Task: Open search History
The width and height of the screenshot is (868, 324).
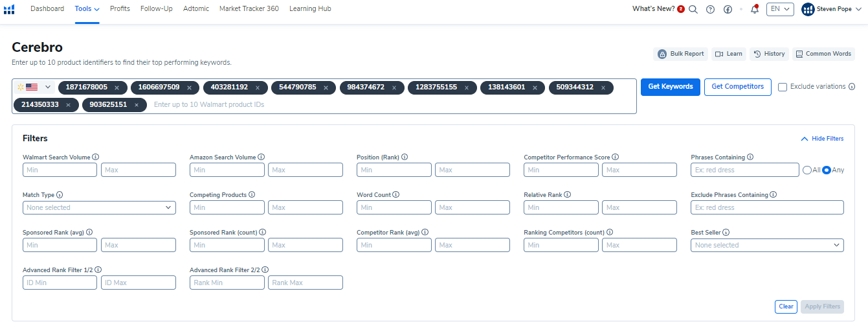Action: coord(769,54)
